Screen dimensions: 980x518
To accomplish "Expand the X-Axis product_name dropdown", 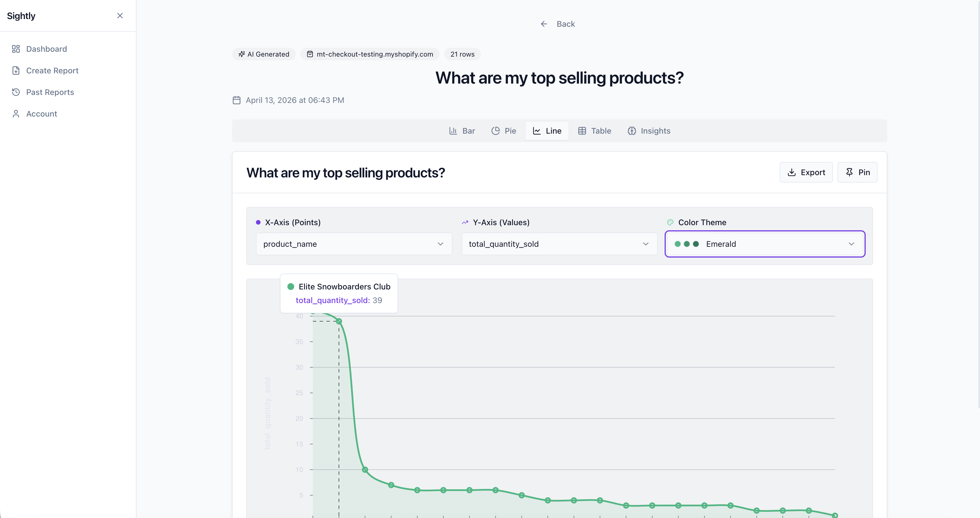I will [354, 244].
